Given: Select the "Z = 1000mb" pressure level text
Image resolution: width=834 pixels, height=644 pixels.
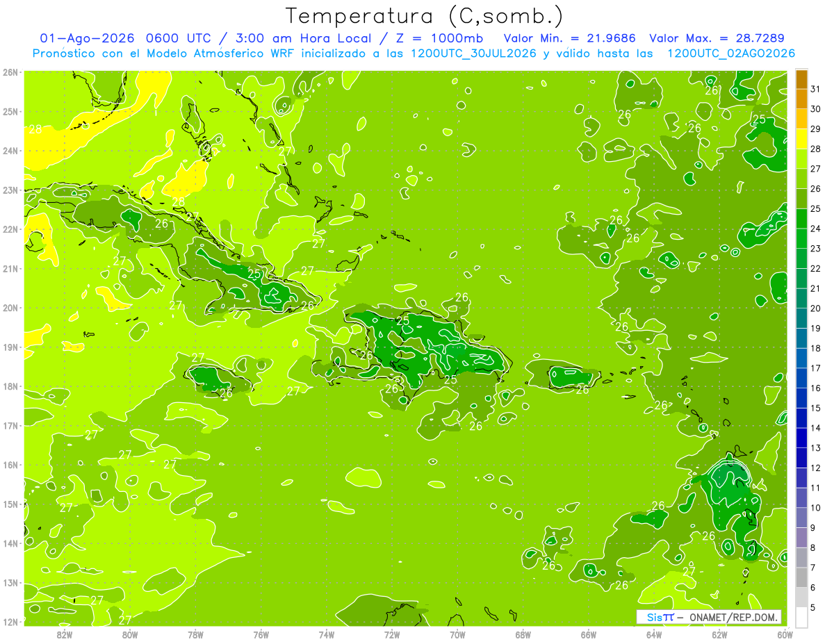Looking at the screenshot, I should click(x=441, y=38).
